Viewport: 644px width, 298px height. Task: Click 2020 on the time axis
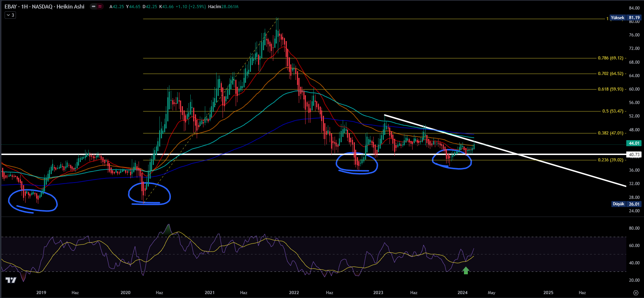(x=125, y=293)
